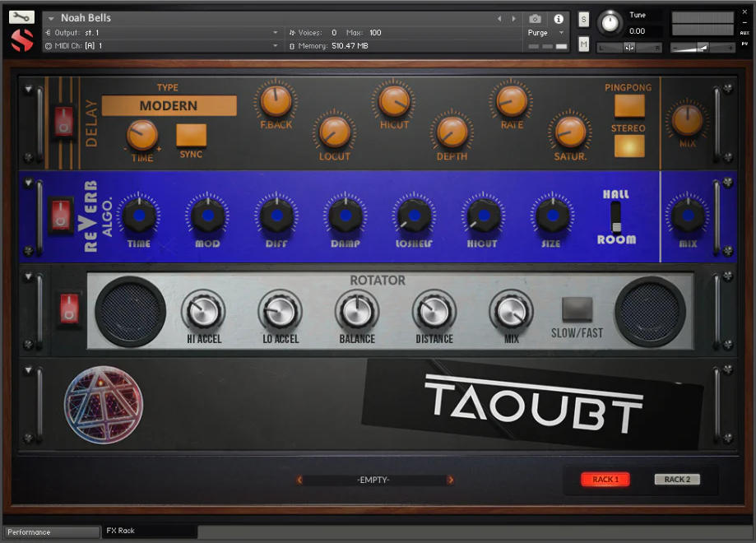Toggle the Reverb power switch
Image resolution: width=756 pixels, height=543 pixels.
(x=61, y=215)
